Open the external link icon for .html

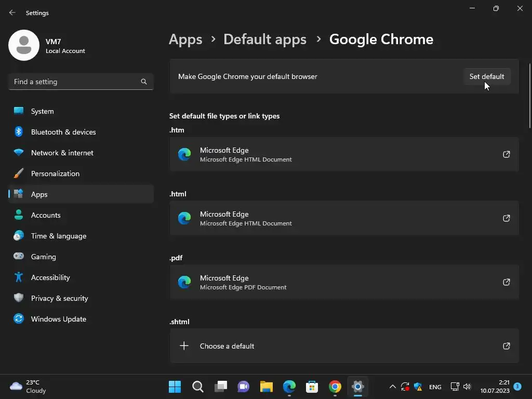[x=506, y=218]
